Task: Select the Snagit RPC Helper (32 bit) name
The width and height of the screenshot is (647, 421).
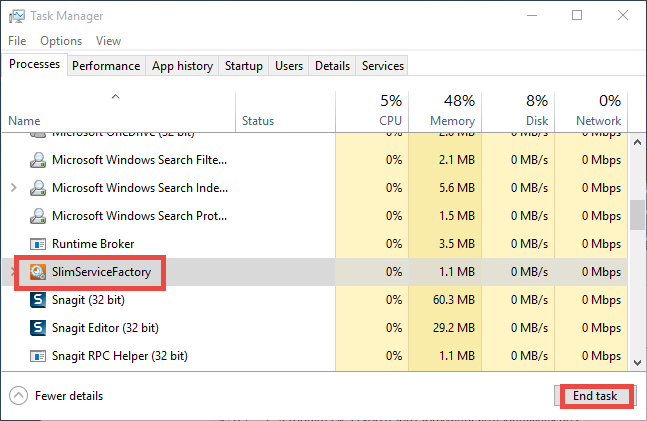Action: pyautogui.click(x=120, y=356)
